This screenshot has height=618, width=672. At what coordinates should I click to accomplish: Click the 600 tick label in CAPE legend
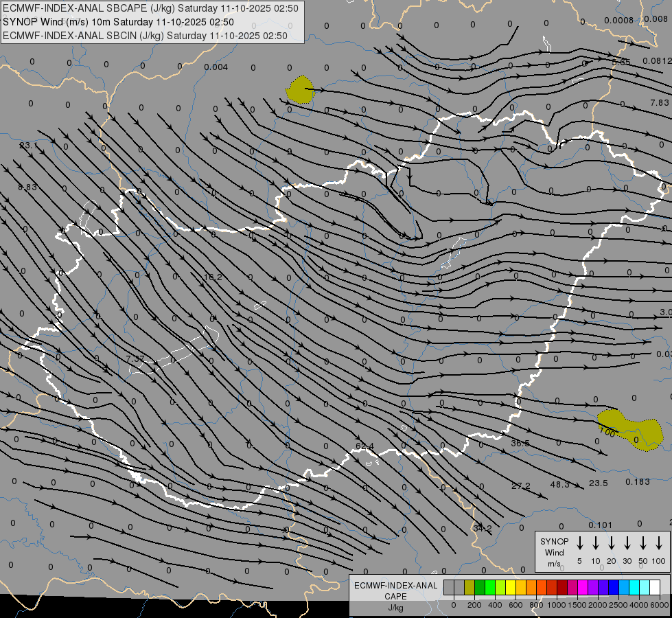click(515, 605)
